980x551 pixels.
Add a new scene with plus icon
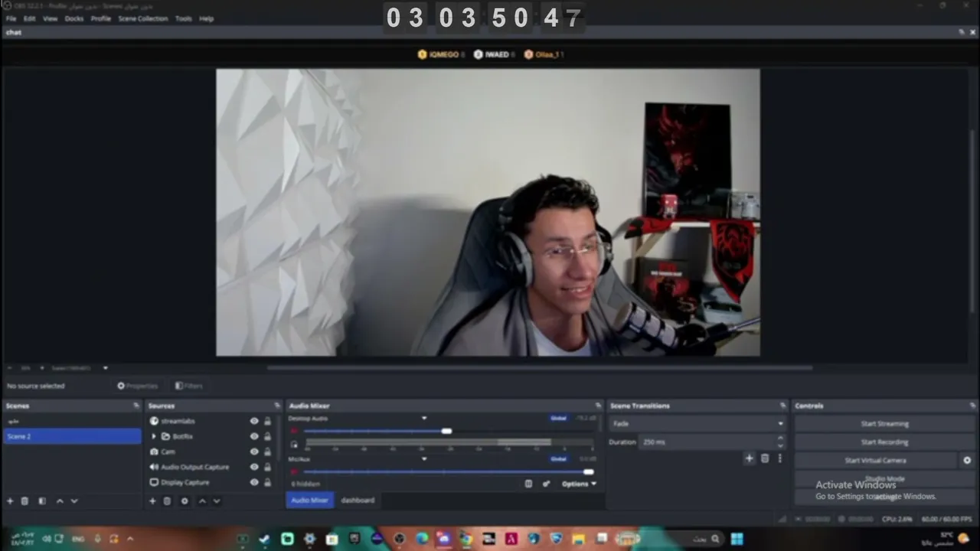coord(10,501)
